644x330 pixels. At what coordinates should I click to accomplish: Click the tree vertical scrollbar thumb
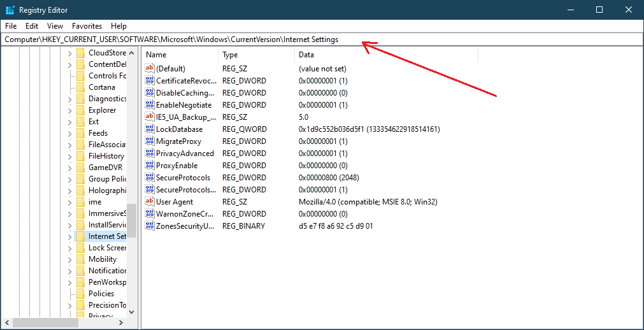131,220
